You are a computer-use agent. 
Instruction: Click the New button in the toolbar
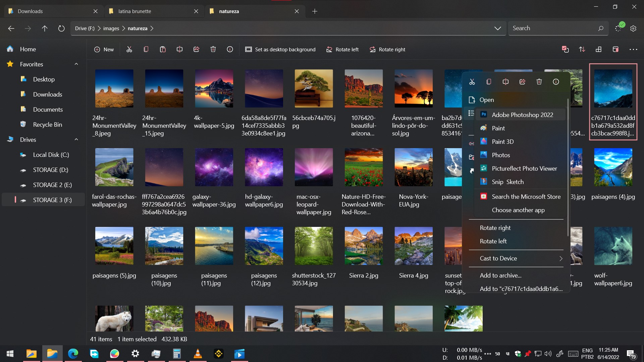point(104,49)
